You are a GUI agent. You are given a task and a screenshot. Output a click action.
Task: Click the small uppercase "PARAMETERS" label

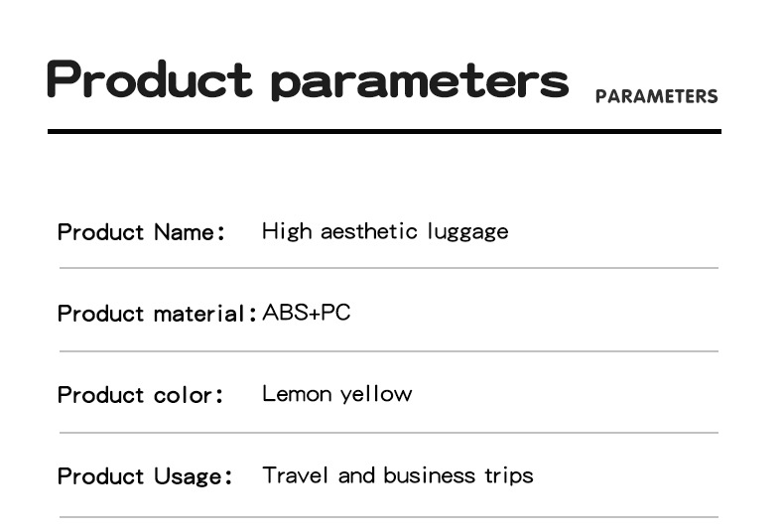coord(656,96)
